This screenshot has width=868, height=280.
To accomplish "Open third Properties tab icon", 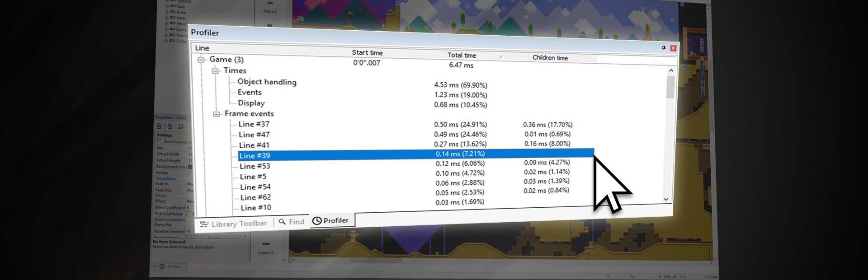I will (x=180, y=127).
